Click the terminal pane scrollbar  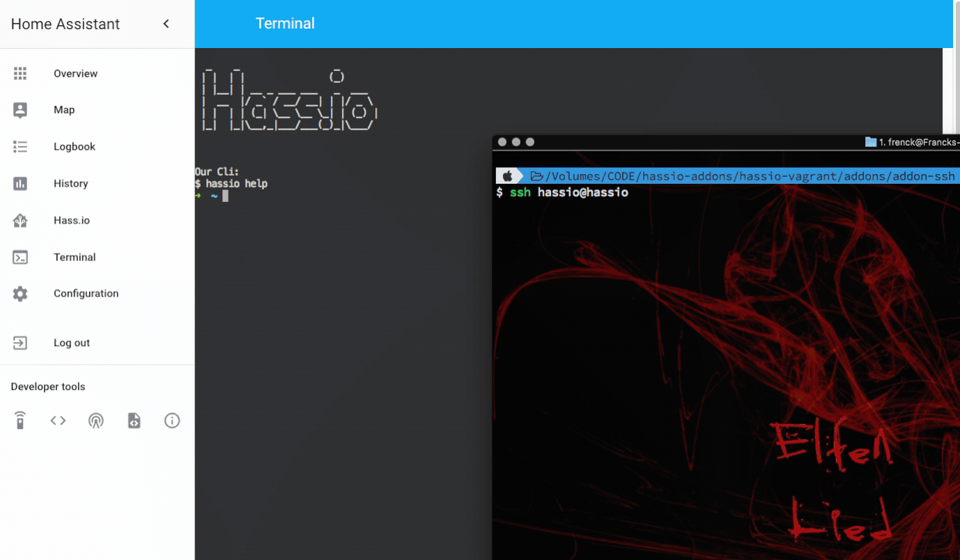pos(949,91)
